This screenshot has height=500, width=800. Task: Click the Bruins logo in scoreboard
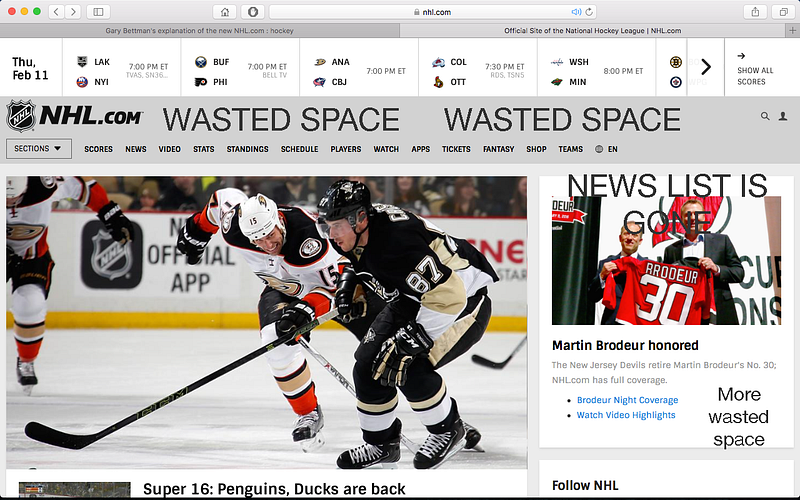(x=676, y=62)
